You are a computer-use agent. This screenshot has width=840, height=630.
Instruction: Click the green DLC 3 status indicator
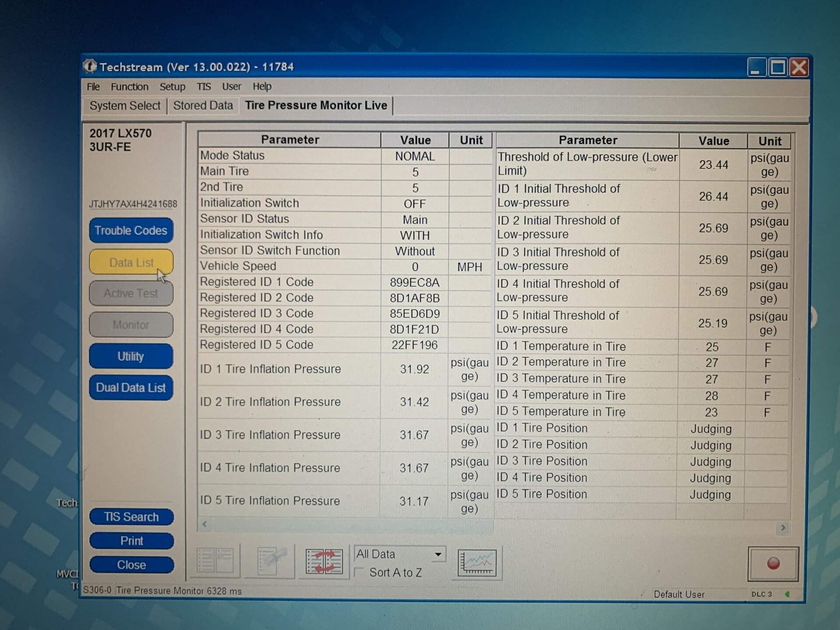(787, 594)
